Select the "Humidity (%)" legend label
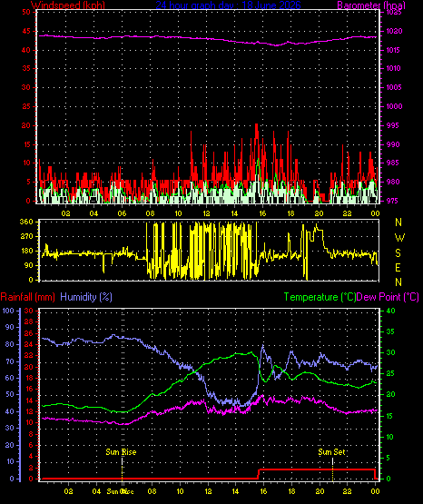The height and width of the screenshot is (504, 423). click(86, 297)
